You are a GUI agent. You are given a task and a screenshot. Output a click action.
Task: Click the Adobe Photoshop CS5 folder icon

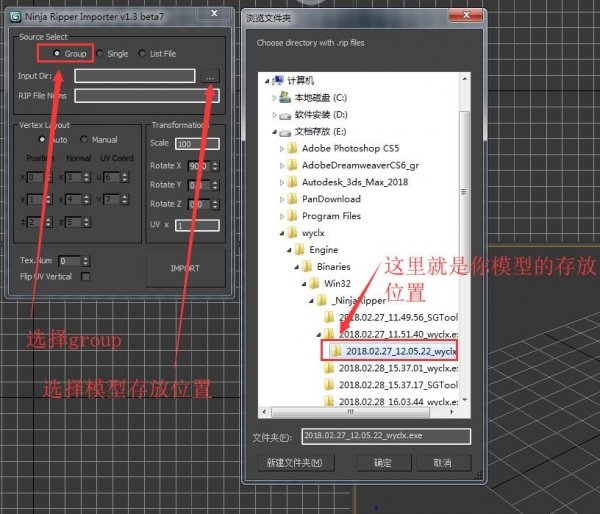pyautogui.click(x=292, y=149)
